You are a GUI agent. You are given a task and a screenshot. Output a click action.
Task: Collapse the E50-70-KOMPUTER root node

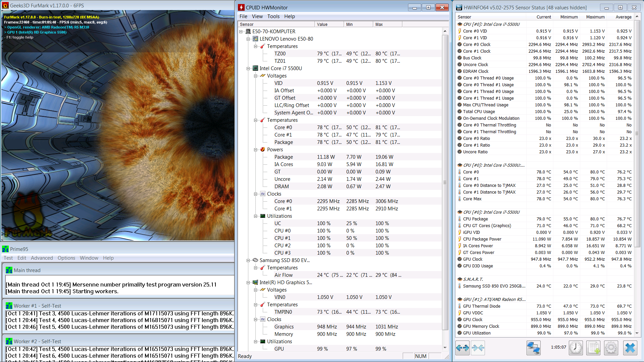pyautogui.click(x=241, y=32)
